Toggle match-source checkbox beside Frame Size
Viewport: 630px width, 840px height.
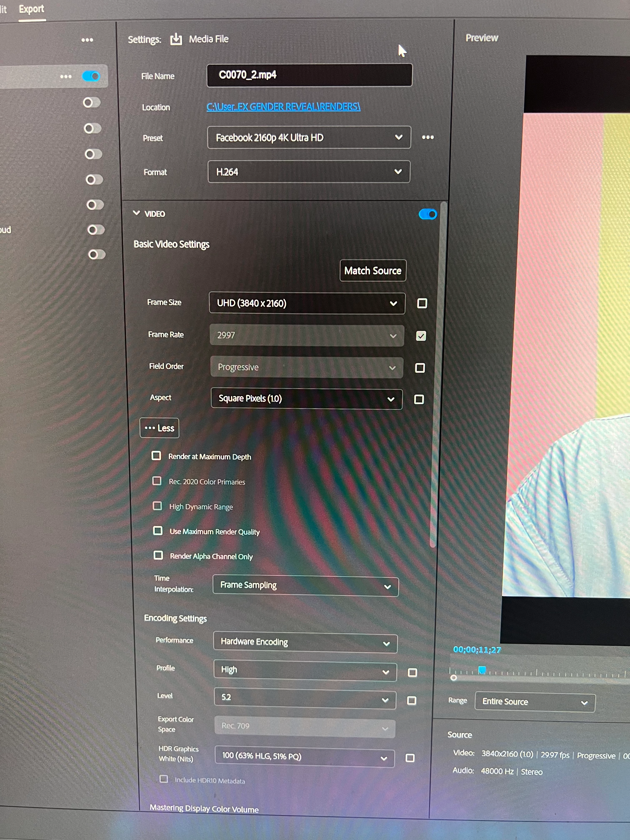click(x=422, y=303)
